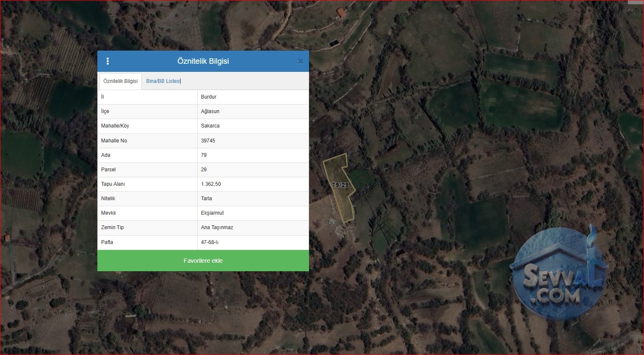
Task: Click the Pafta label
Action: 107,242
